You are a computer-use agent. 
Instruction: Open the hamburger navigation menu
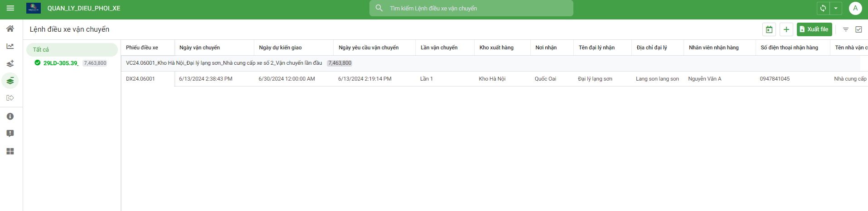(10, 8)
